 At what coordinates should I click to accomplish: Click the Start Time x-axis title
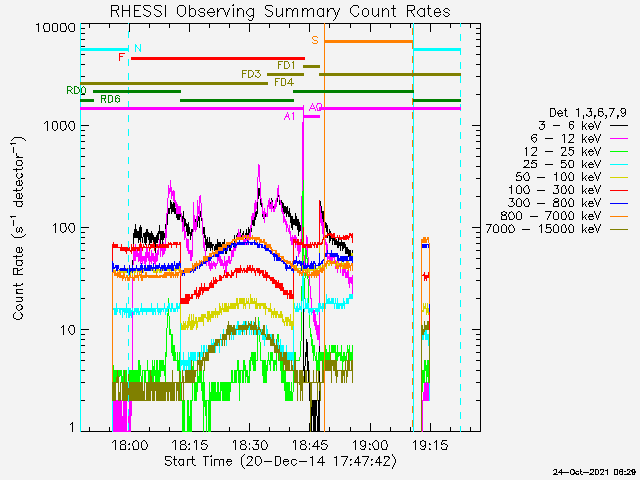280,462
